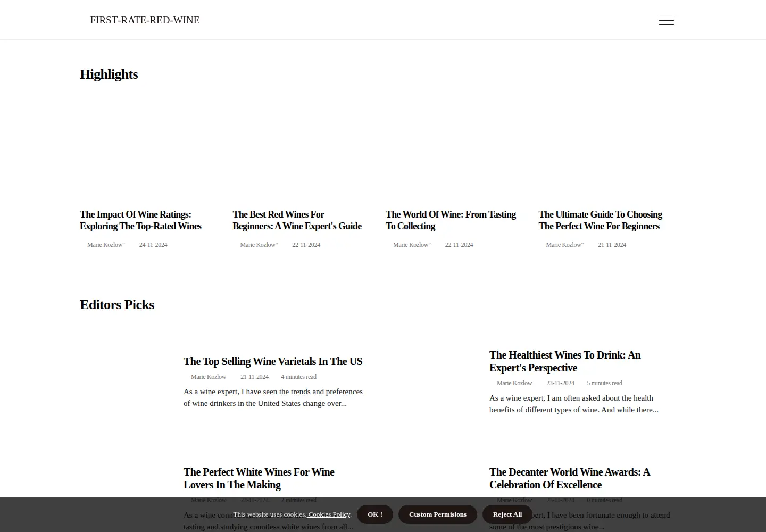Go to FIRST-RATE-RED-WINE home link
The height and width of the screenshot is (532, 766).
coord(145,20)
